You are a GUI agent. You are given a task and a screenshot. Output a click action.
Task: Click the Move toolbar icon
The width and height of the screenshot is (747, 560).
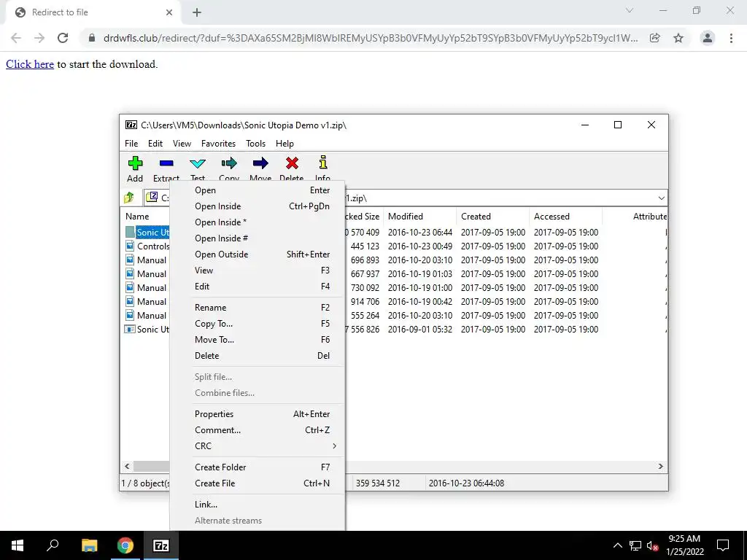pos(260,163)
